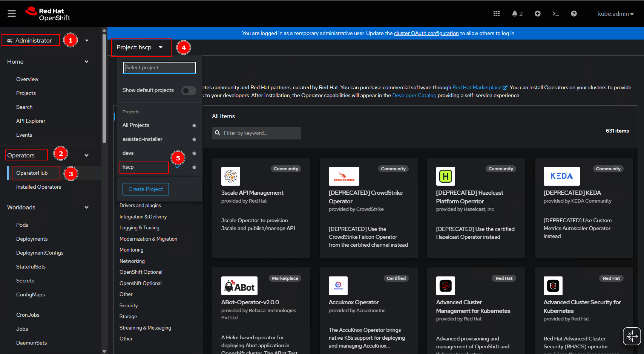Favorite the assisted-installer project star
The width and height of the screenshot is (644, 354).
[194, 139]
